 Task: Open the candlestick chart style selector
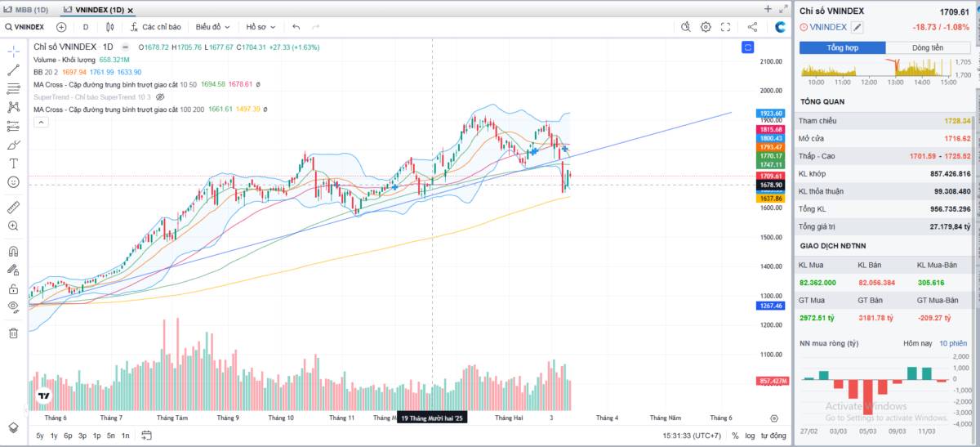click(110, 27)
